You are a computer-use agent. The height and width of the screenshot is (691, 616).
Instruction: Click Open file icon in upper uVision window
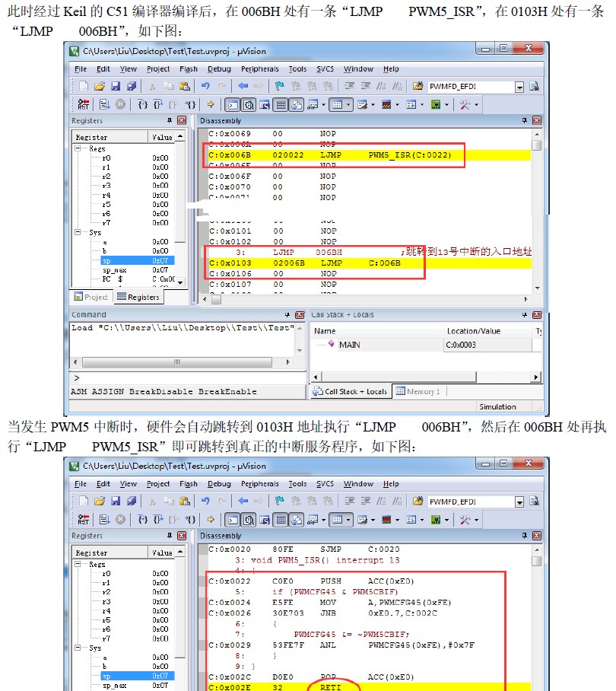click(99, 86)
